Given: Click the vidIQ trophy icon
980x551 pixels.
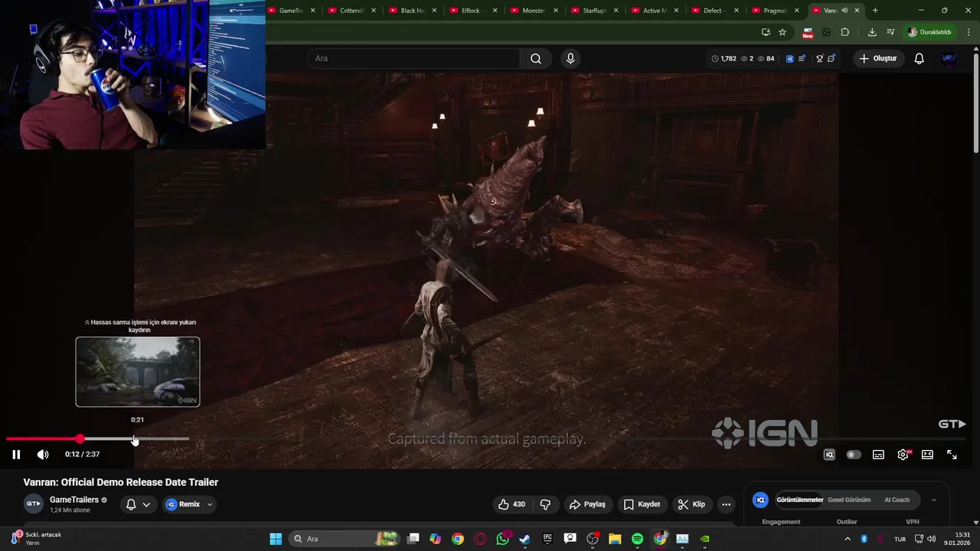Looking at the screenshot, I should click(819, 59).
